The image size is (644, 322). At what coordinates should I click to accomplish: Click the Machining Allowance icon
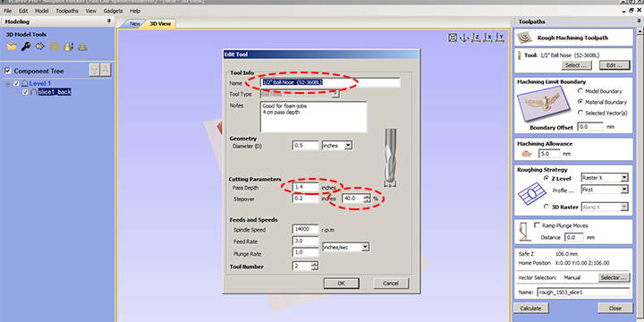[x=527, y=154]
